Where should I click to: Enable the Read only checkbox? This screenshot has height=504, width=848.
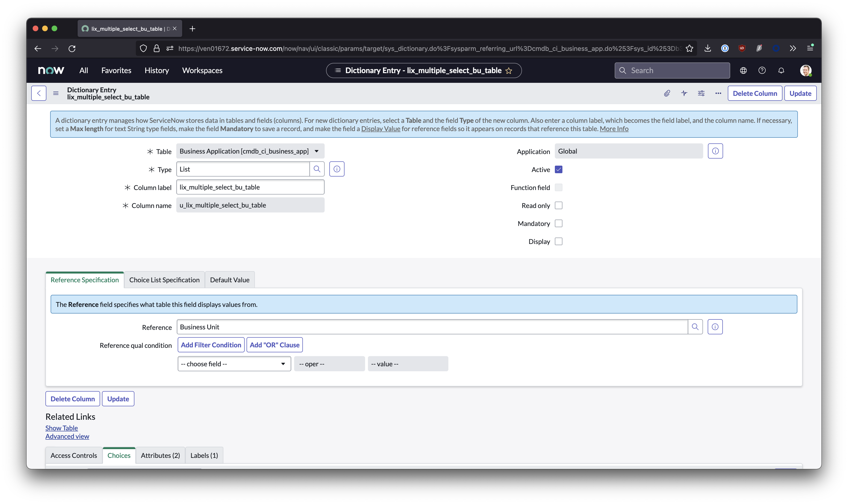(x=558, y=205)
